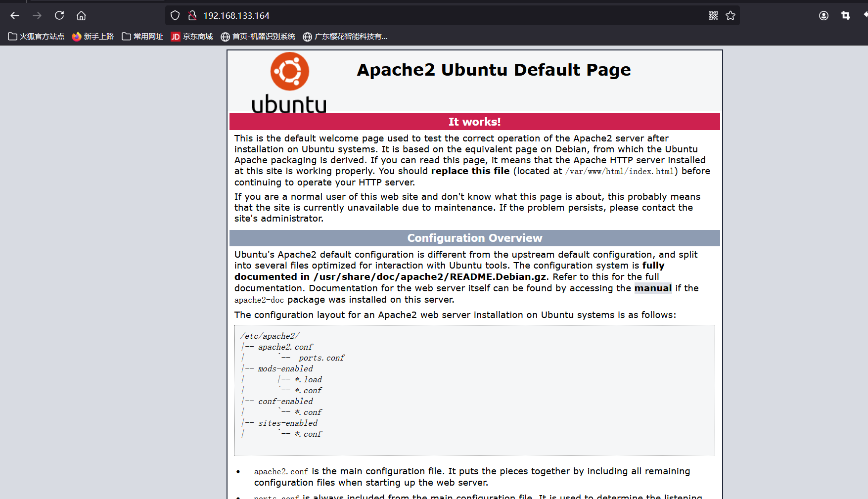This screenshot has height=499, width=868.
Task: Click '/usr/share/doc/apache2/README.Debian.gz' text
Action: [x=430, y=277]
